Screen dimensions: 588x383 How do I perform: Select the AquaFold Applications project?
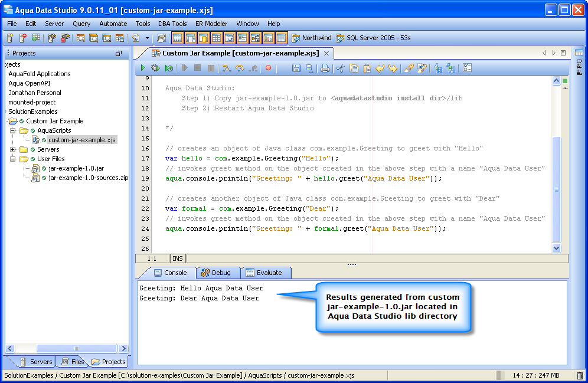click(x=40, y=74)
